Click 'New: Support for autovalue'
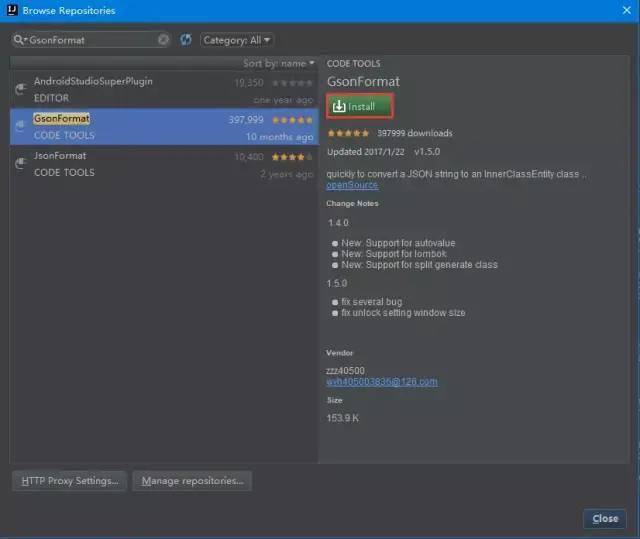 (x=398, y=243)
